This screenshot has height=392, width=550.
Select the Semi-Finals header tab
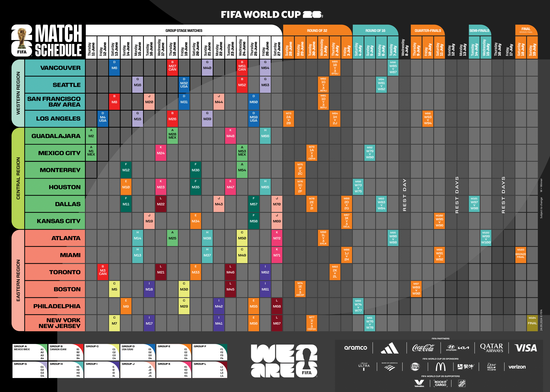[x=479, y=31]
